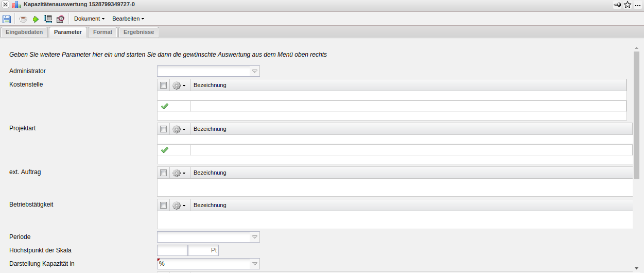The width and height of the screenshot is (644, 273).
Task: Click the vertical scrollbar thumb
Action: pyautogui.click(x=636, y=114)
